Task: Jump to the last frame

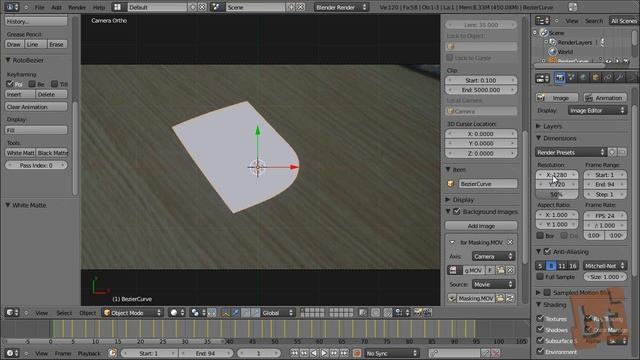Action: point(345,353)
